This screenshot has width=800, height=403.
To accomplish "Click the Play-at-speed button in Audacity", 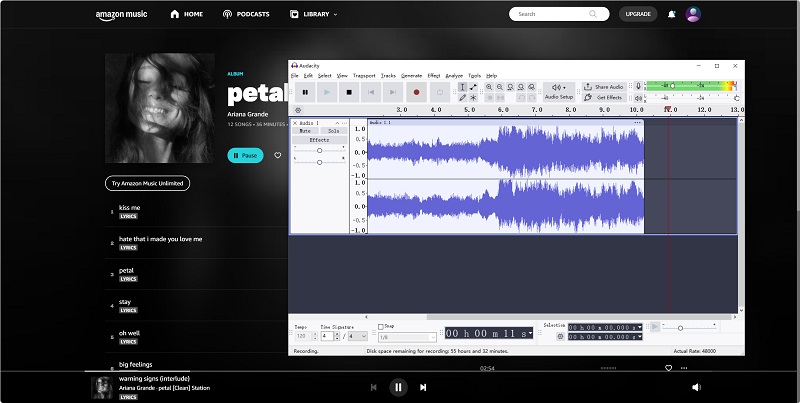I will click(x=655, y=326).
